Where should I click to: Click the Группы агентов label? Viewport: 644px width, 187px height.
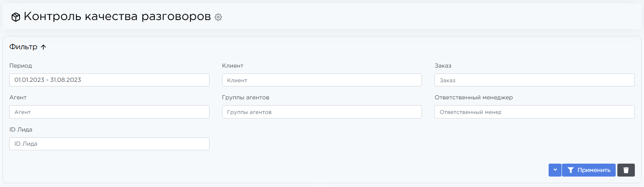[x=245, y=97]
